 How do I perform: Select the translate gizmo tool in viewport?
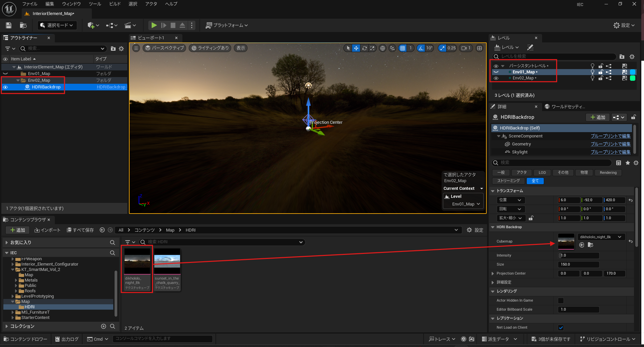tap(356, 48)
